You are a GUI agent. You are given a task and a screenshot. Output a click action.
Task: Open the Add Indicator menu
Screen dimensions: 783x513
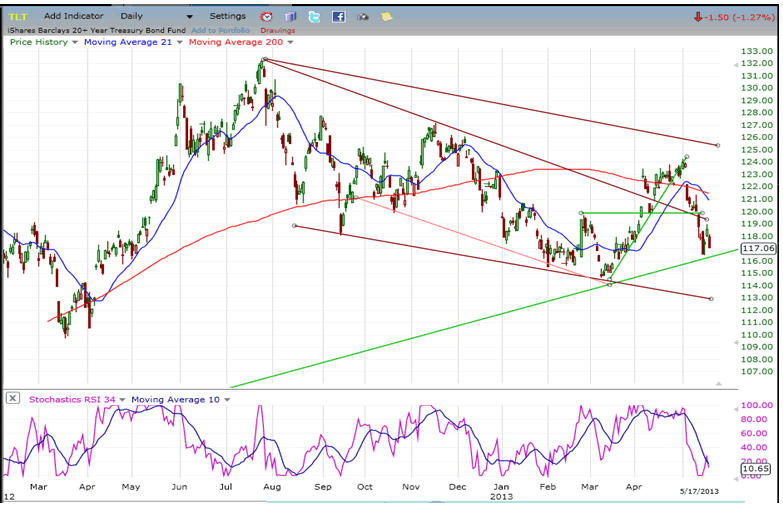click(x=73, y=17)
